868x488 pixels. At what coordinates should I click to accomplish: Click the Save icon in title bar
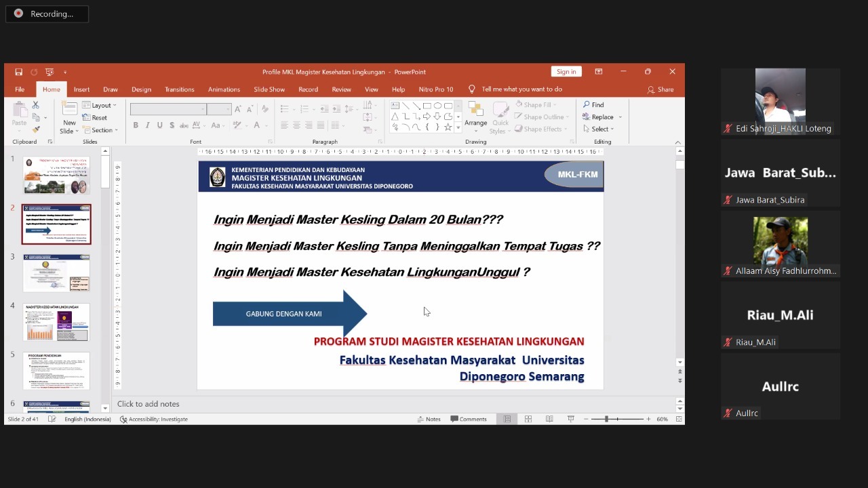(x=18, y=72)
